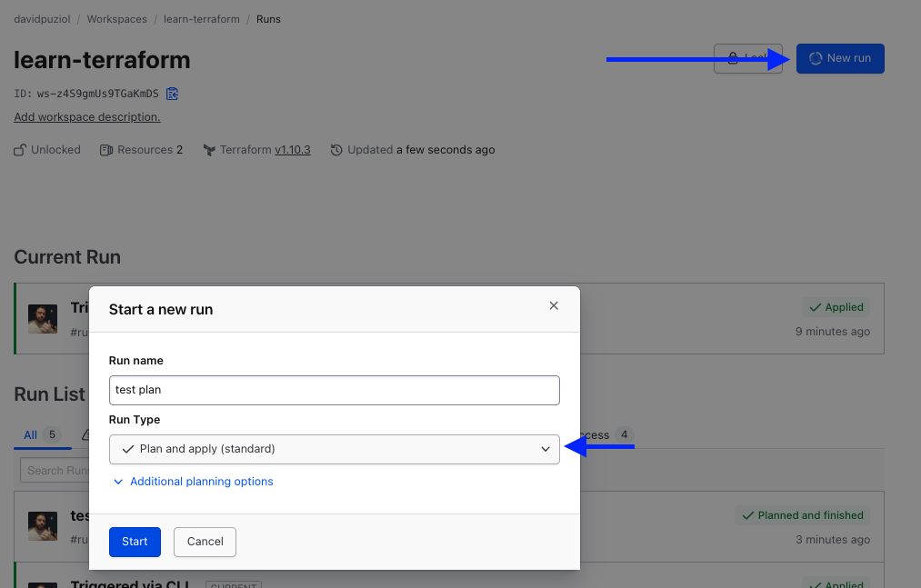Click the copy workspace ID clipboard icon
The height and width of the screenshot is (588, 921).
coord(173,94)
